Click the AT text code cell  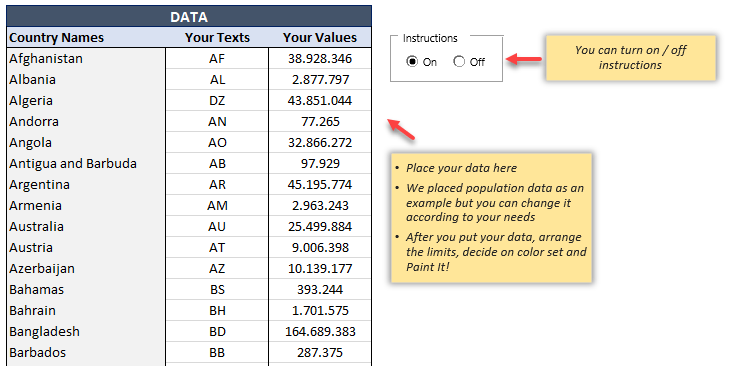coord(217,247)
